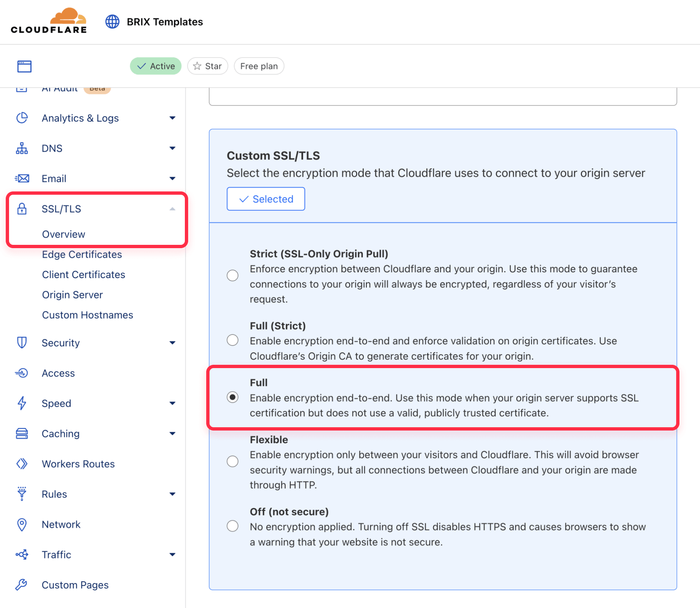Select the Off (not secure) radio button
The image size is (700, 608).
(x=233, y=526)
